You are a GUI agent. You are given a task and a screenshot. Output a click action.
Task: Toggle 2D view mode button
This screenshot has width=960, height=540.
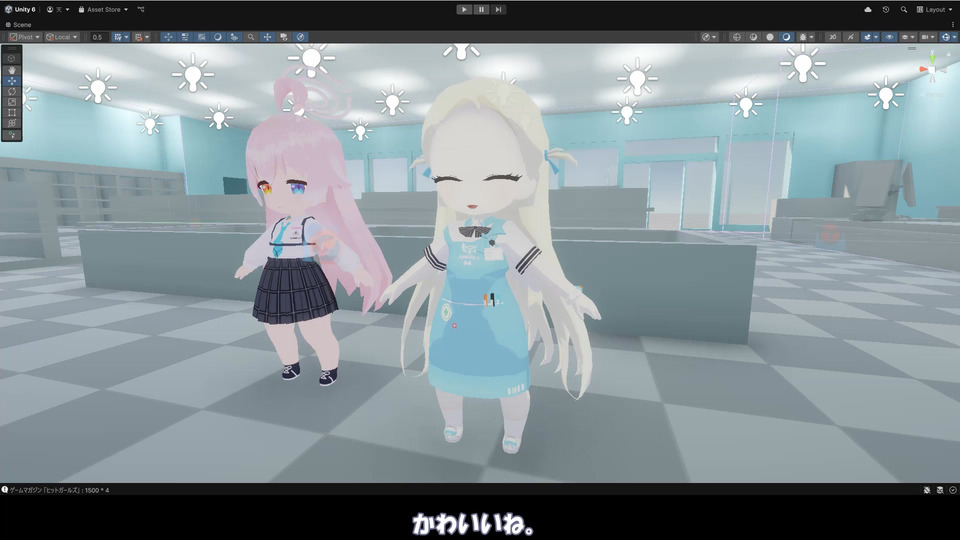(x=833, y=37)
